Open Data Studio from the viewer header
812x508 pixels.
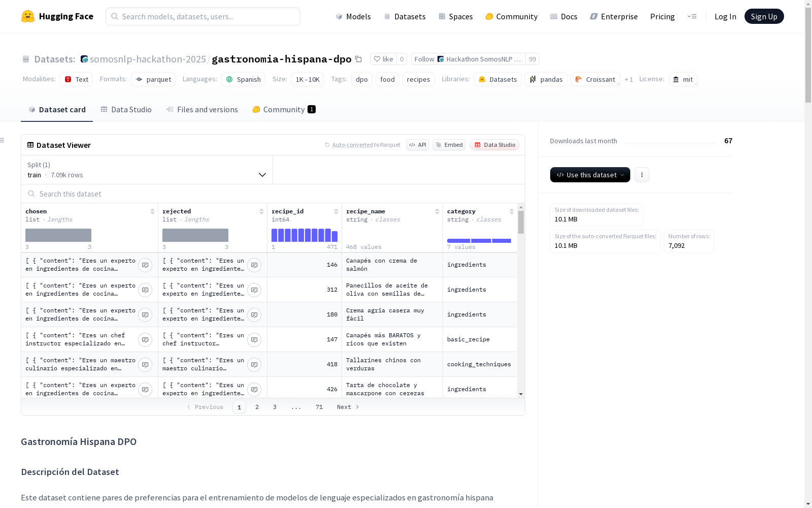click(x=494, y=145)
